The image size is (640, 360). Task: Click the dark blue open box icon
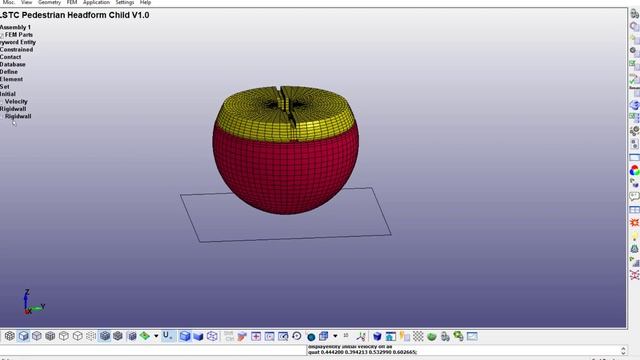(198, 336)
